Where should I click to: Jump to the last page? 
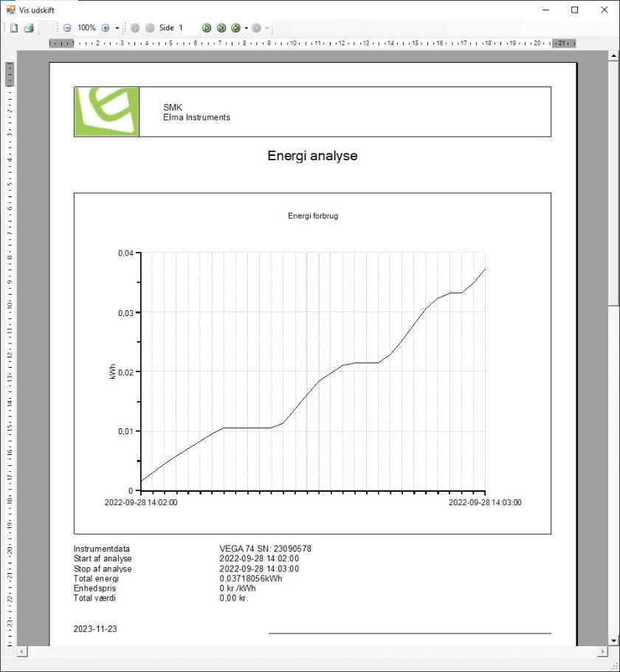[x=221, y=28]
